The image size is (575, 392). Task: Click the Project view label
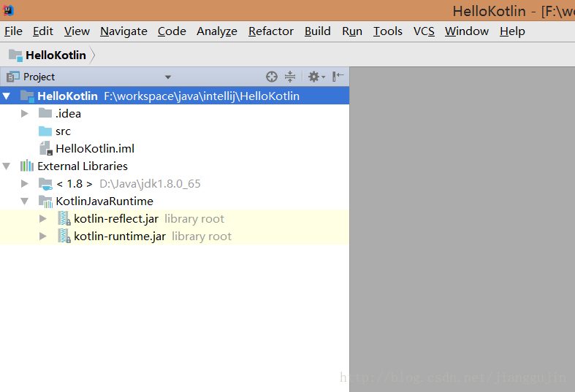[39, 77]
